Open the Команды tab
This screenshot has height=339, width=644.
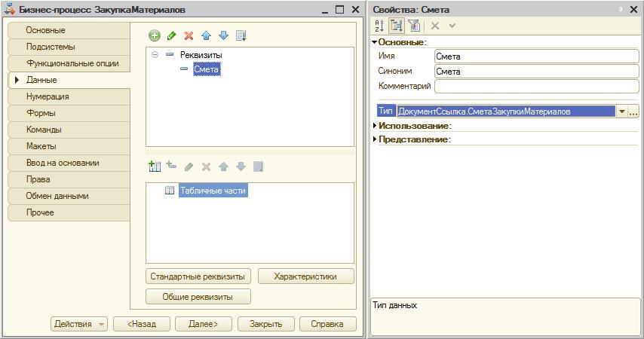click(x=69, y=130)
